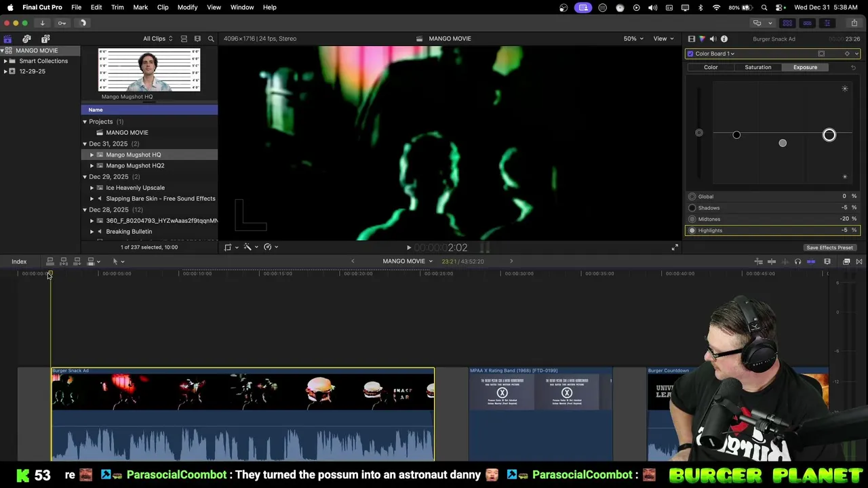Open the timeline Index

19,262
